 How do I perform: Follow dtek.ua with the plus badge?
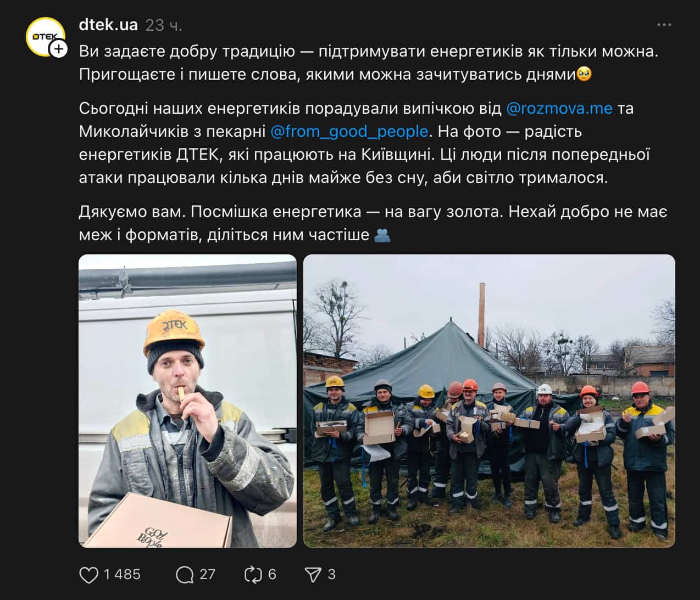58,49
